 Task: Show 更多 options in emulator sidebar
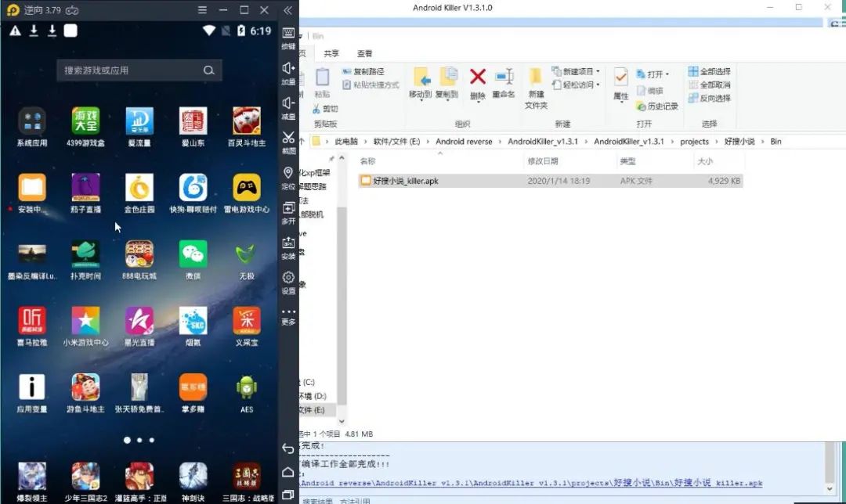click(288, 311)
